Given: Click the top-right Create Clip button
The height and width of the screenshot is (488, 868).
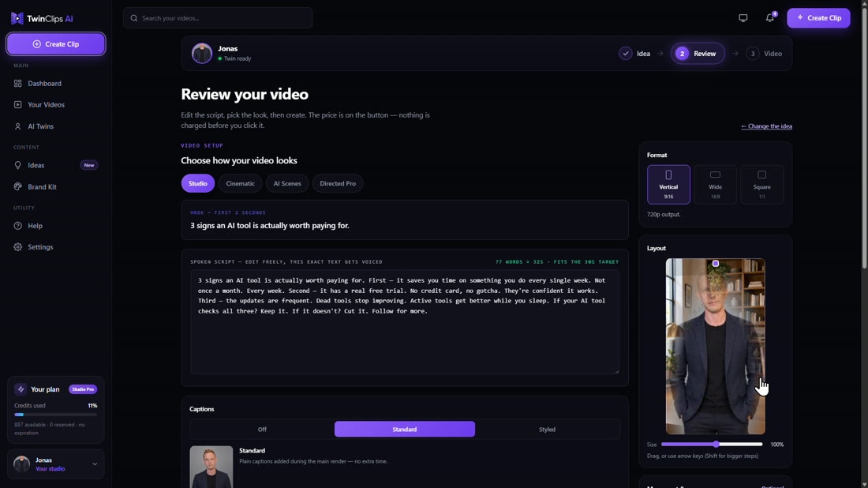Looking at the screenshot, I should (x=818, y=17).
